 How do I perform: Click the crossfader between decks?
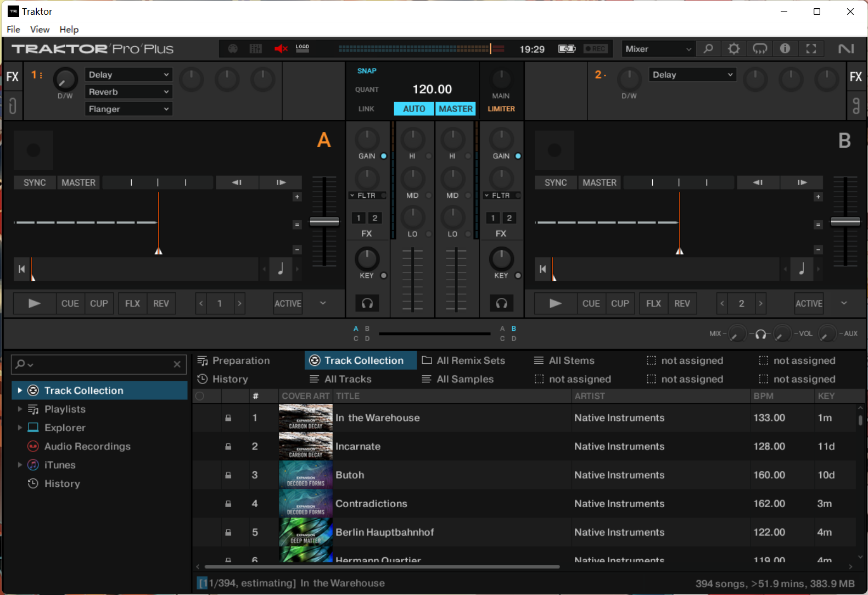(434, 333)
